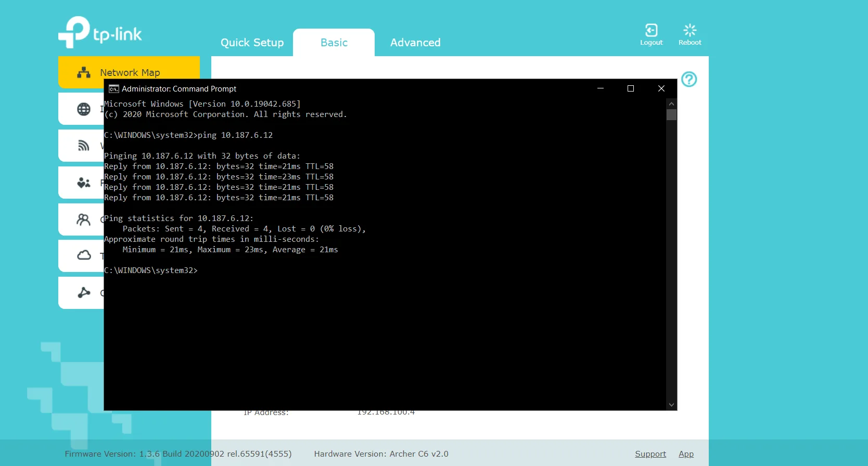Click the Command Prompt scrollbar down arrow
Viewport: 868px width, 466px height.
point(671,405)
